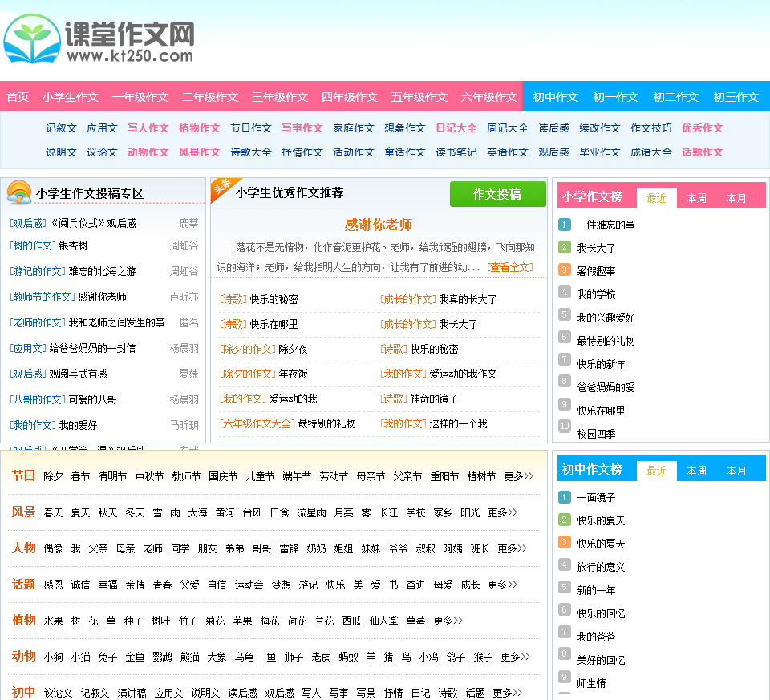The image size is (770, 700).
Task: Open 运动会 in the 话题 row
Action: point(249,585)
